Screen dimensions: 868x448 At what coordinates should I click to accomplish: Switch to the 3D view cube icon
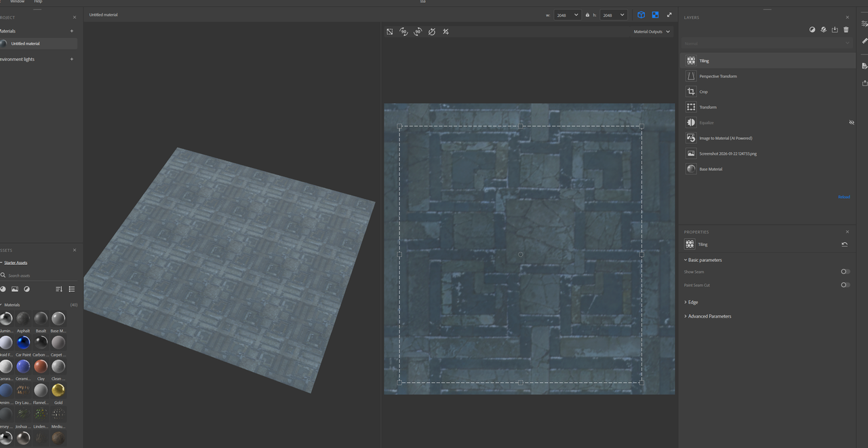click(x=641, y=15)
